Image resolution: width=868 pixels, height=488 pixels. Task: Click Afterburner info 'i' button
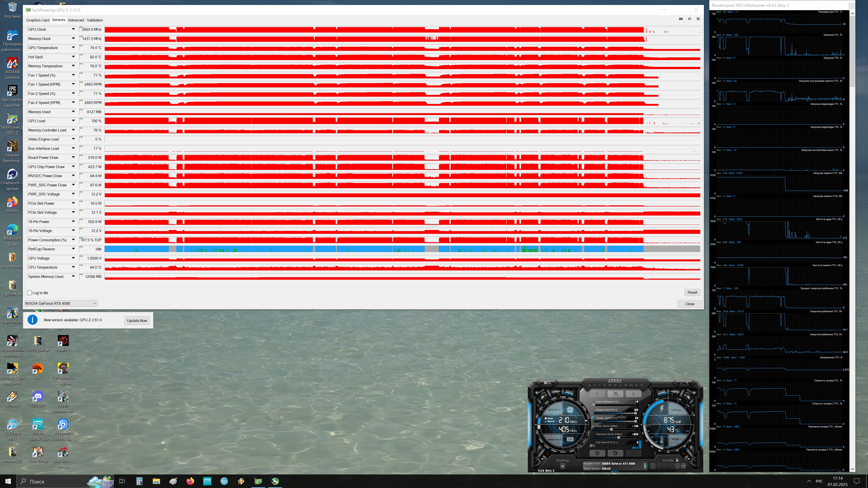[x=633, y=394]
